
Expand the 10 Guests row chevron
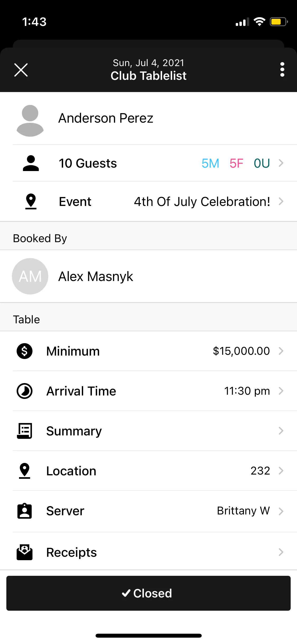coord(281,163)
